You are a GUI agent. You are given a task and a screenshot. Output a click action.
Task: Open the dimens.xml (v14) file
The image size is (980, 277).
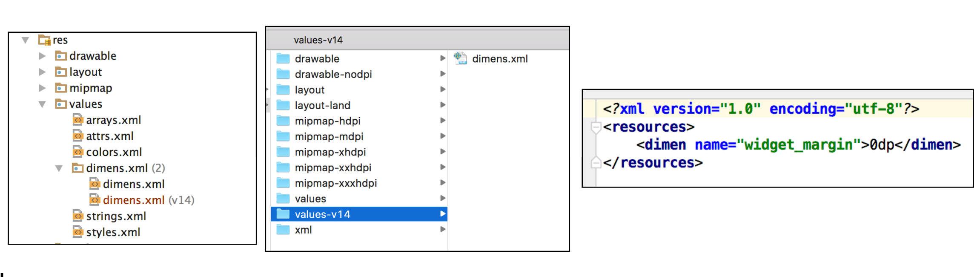[133, 200]
